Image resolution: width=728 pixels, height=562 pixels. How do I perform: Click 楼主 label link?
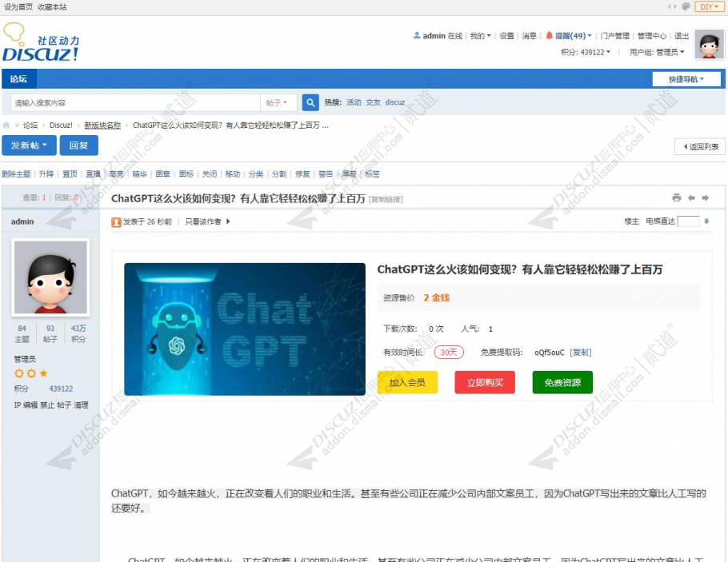pyautogui.click(x=631, y=221)
